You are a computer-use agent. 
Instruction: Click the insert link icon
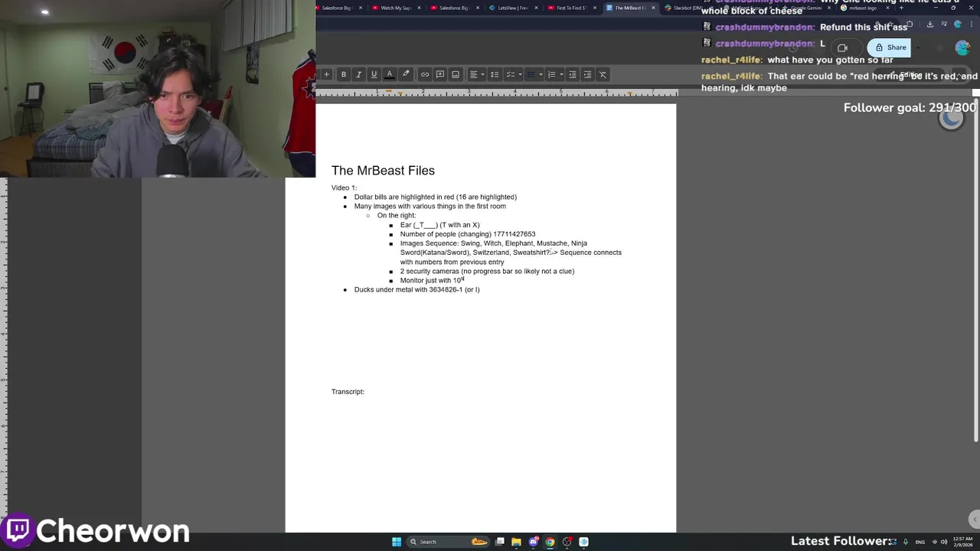tap(425, 74)
